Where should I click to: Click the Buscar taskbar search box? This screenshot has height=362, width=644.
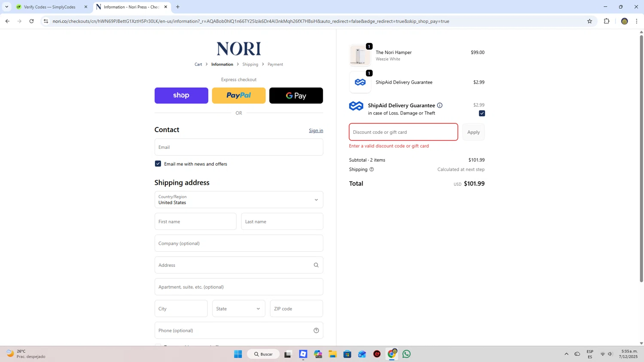[x=263, y=354]
